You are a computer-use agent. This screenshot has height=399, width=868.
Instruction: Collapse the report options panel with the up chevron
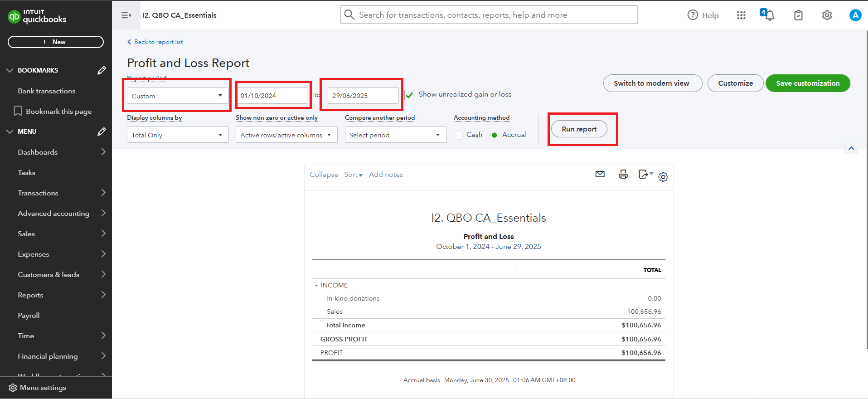pyautogui.click(x=851, y=148)
